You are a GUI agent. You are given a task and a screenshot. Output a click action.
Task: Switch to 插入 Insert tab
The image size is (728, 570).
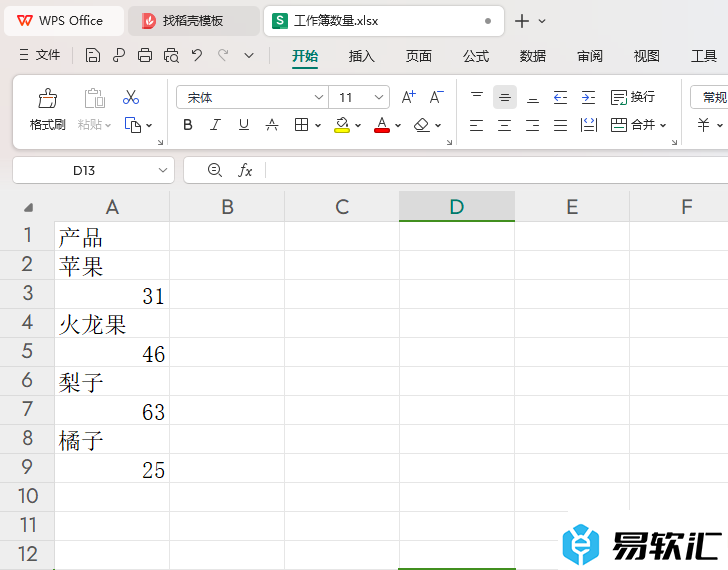click(x=362, y=56)
